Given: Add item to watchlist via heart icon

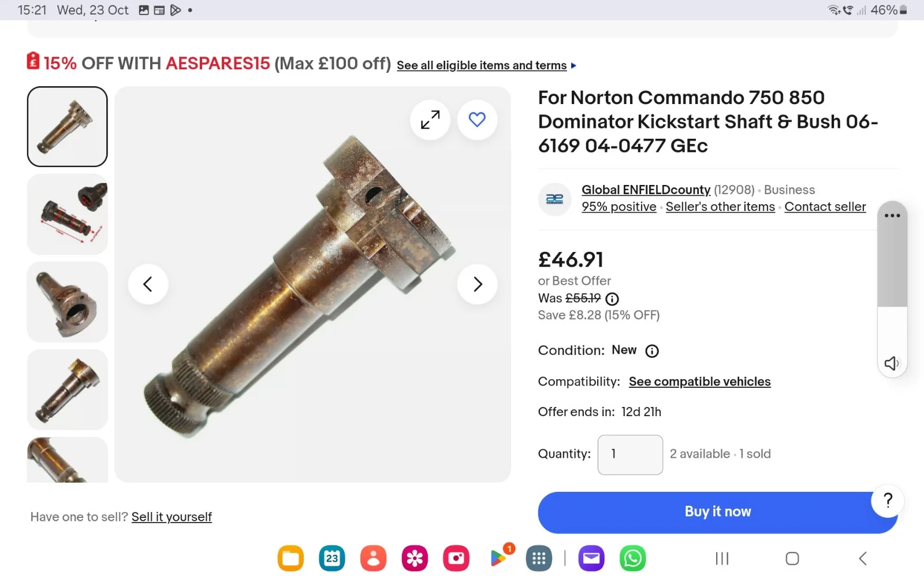Looking at the screenshot, I should point(477,120).
